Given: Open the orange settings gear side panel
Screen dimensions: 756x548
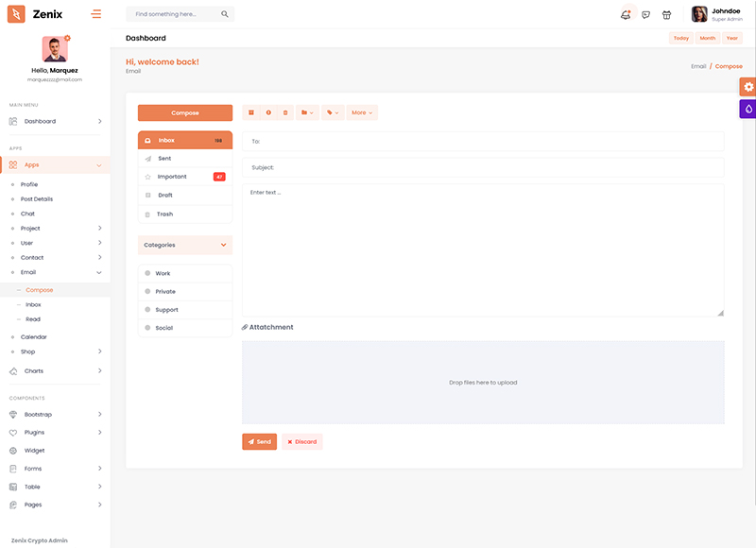Looking at the screenshot, I should 747,87.
